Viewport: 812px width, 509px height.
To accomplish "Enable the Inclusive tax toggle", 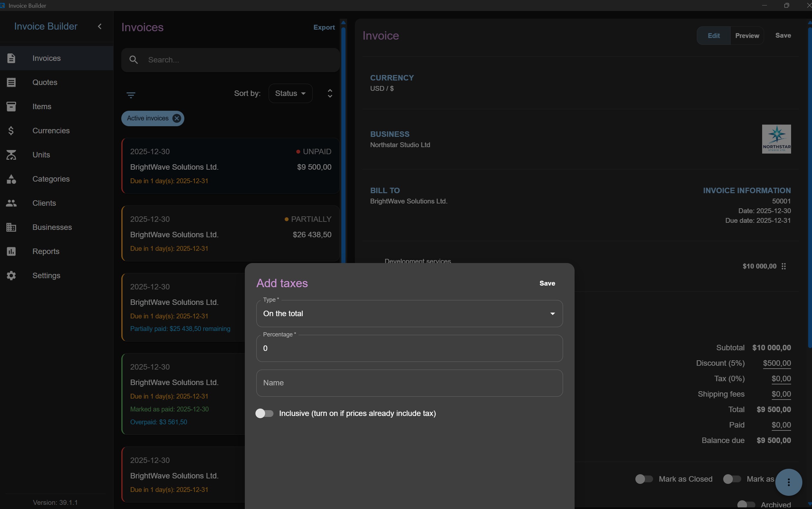I will 264,413.
